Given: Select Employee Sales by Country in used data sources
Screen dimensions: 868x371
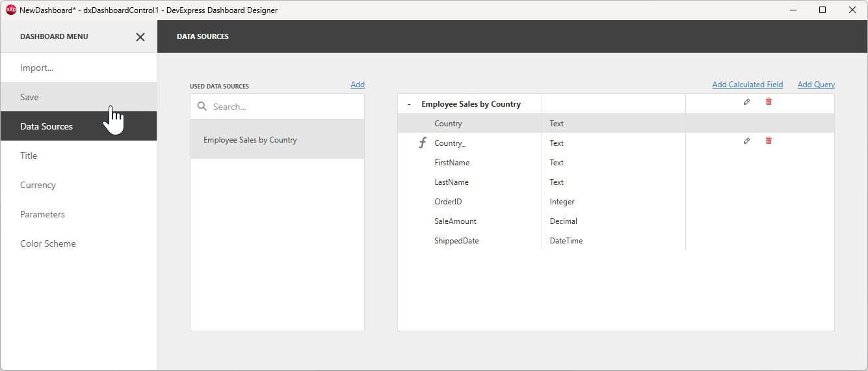Looking at the screenshot, I should click(x=277, y=139).
